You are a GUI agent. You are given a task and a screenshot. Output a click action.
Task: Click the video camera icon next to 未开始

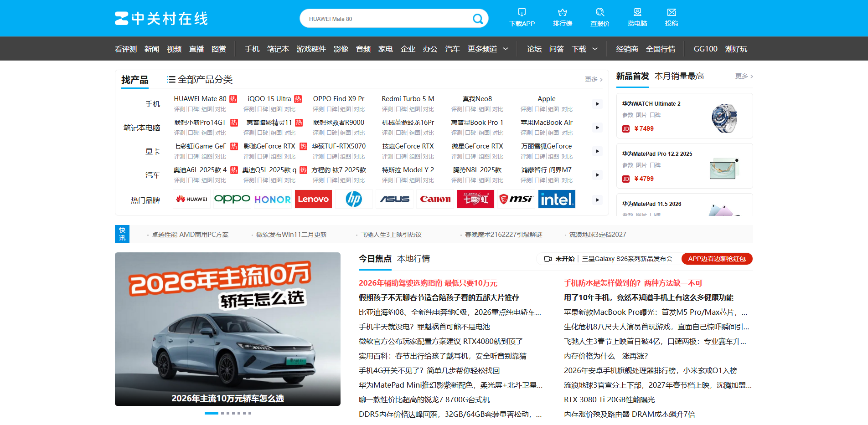click(548, 259)
